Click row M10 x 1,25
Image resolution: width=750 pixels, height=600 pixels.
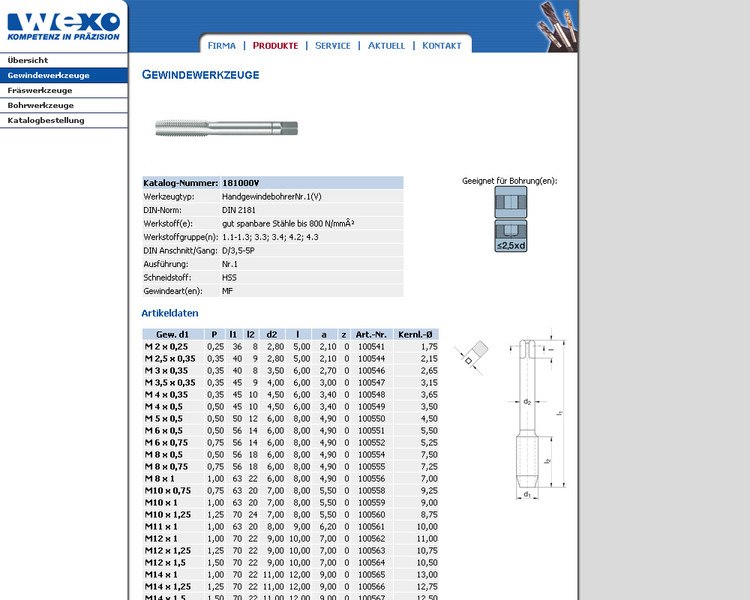pos(290,515)
